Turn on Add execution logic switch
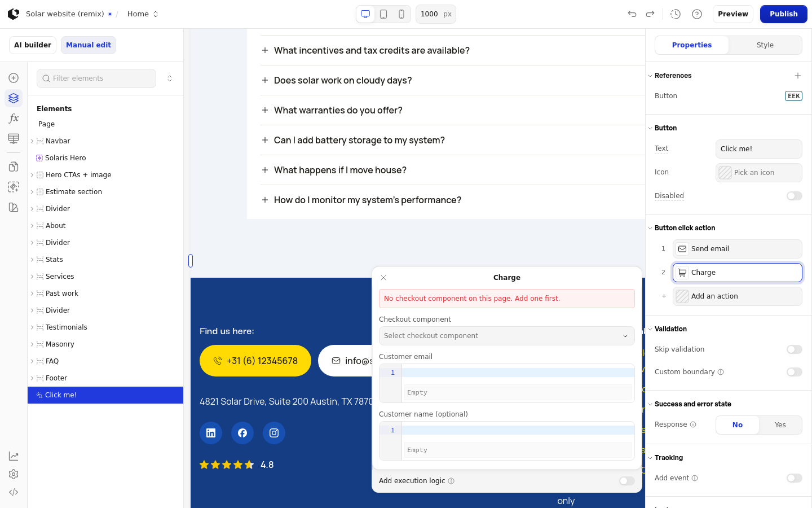The image size is (812, 508). click(626, 481)
